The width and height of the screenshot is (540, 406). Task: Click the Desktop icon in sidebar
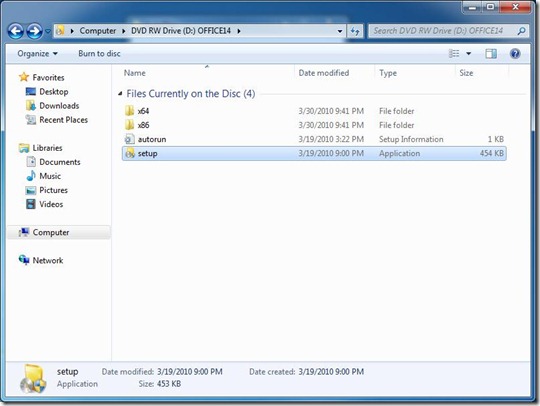click(31, 92)
